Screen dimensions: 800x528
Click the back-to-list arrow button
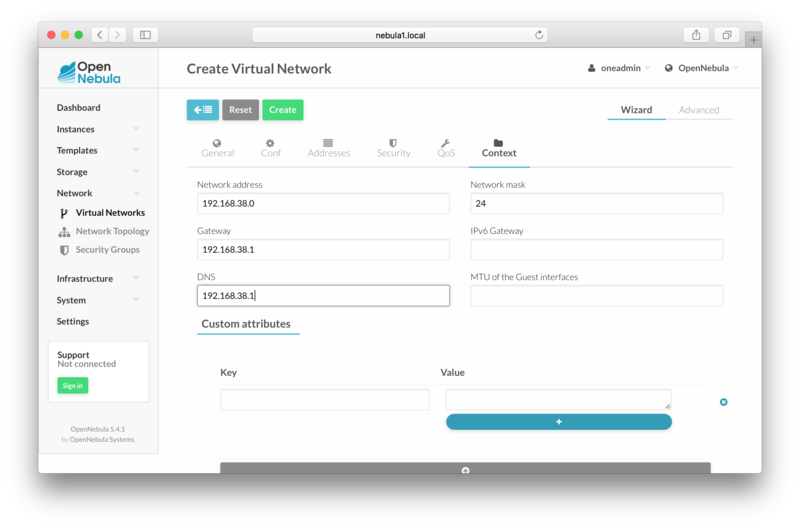tap(202, 110)
